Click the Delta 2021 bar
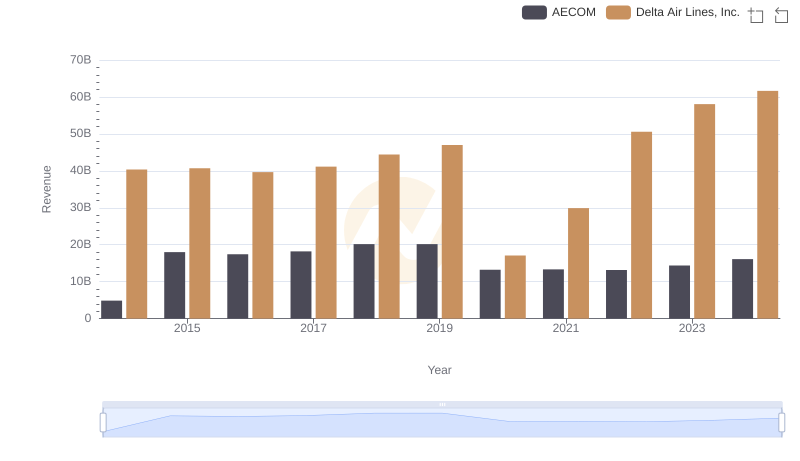This screenshot has width=800, height=461. [x=579, y=263]
